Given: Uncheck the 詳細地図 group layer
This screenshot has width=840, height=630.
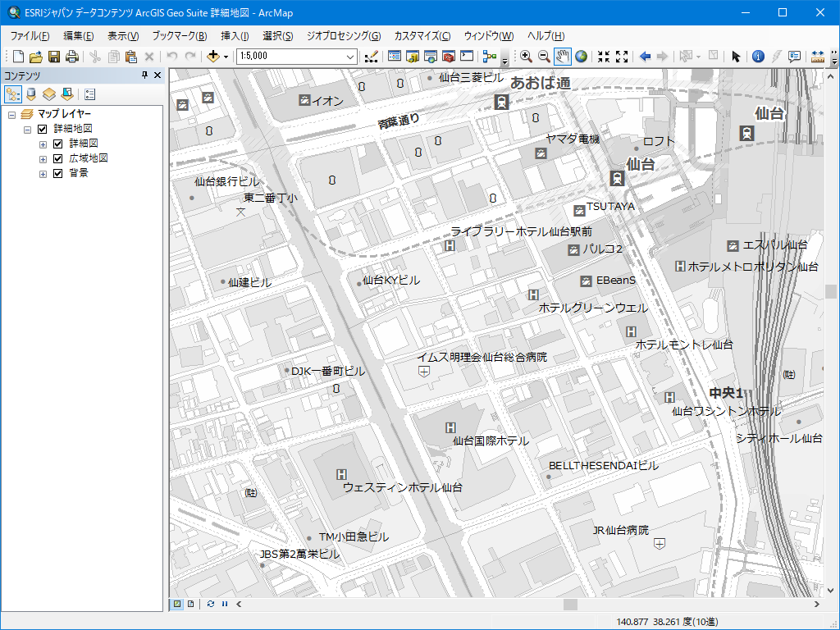Looking at the screenshot, I should pos(43,129).
